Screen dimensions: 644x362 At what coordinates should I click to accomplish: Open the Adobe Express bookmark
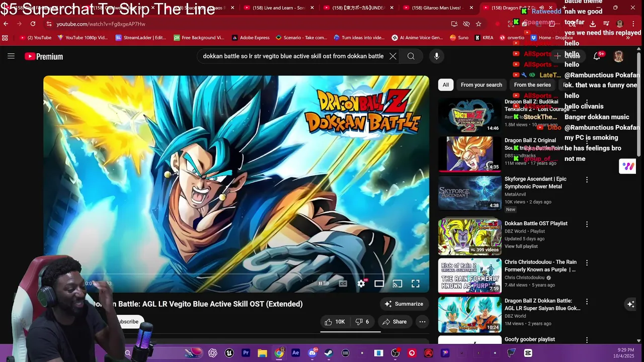(251, 37)
